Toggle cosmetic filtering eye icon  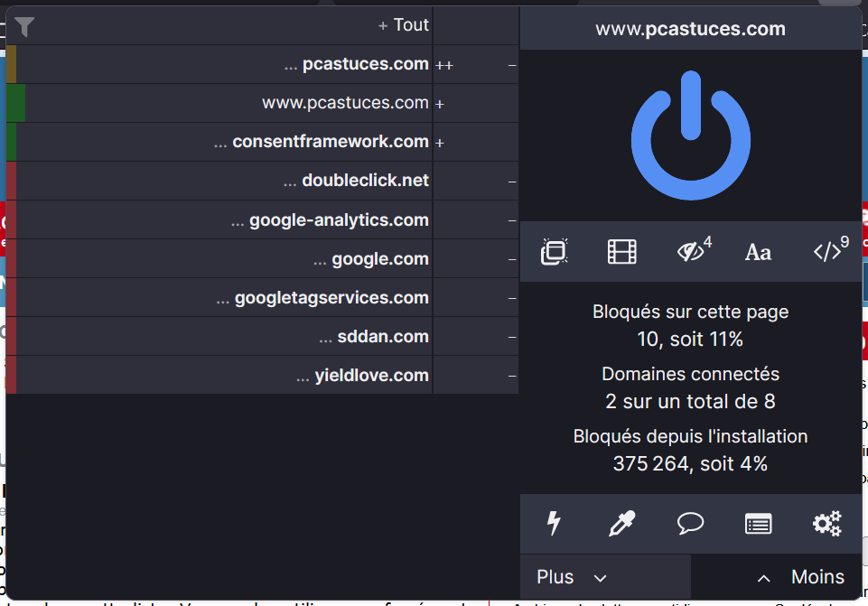point(694,251)
